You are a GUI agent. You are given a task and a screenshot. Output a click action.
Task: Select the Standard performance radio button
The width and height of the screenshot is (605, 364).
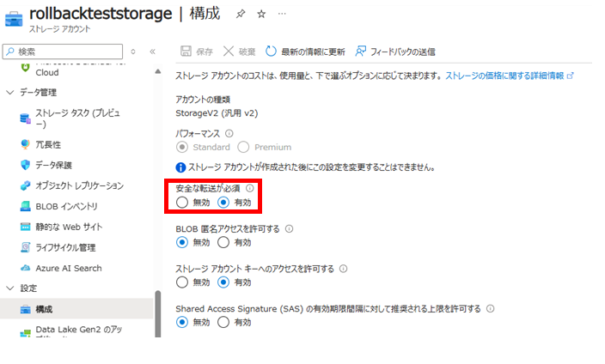point(182,147)
